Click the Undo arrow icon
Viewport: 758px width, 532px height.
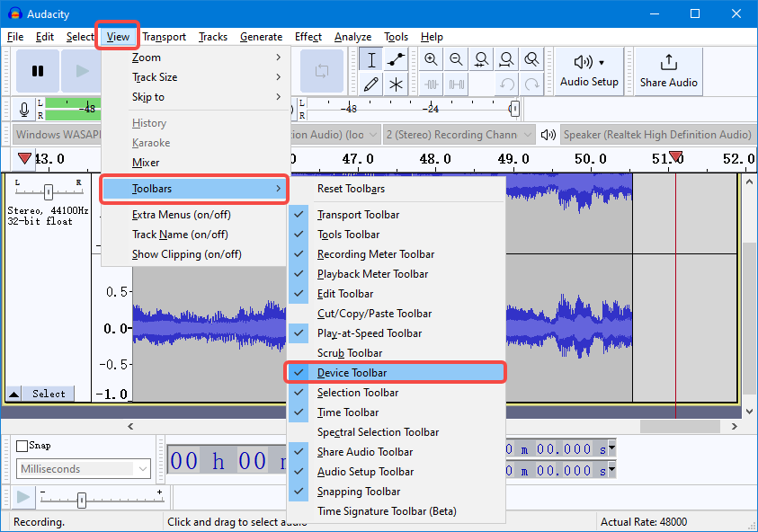click(x=506, y=84)
